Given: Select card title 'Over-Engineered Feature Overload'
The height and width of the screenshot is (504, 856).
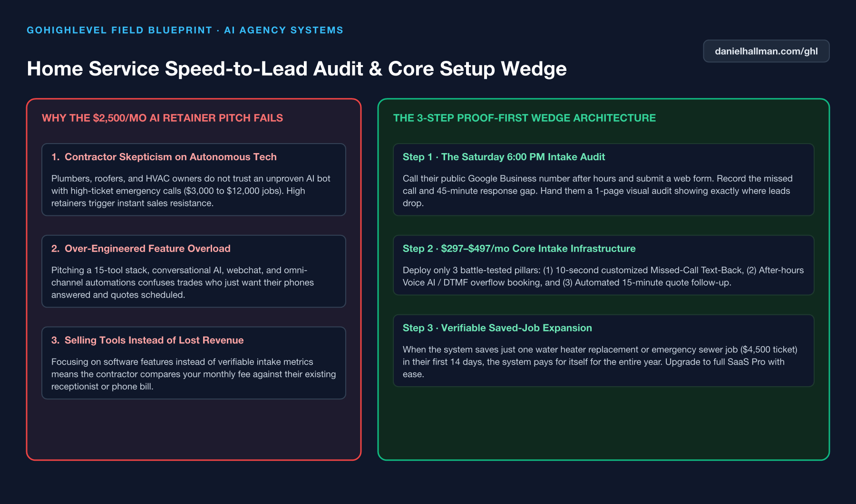Looking at the screenshot, I should point(147,249).
